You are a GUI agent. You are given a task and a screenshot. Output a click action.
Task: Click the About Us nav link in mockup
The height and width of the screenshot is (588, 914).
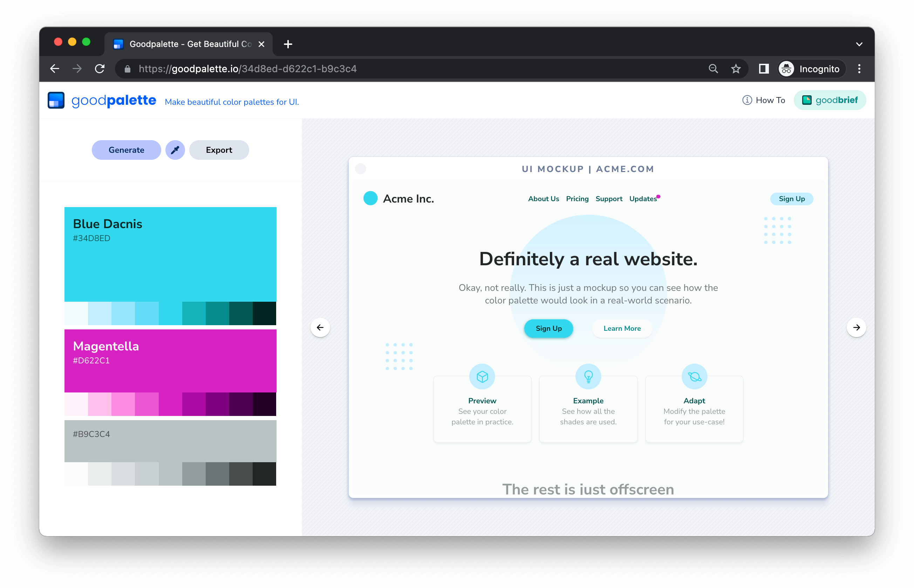click(x=543, y=198)
